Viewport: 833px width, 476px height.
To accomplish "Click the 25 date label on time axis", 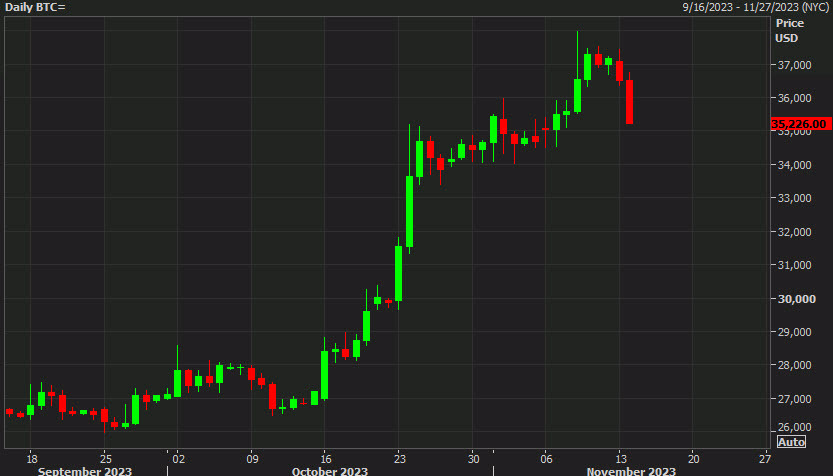I will [x=106, y=458].
